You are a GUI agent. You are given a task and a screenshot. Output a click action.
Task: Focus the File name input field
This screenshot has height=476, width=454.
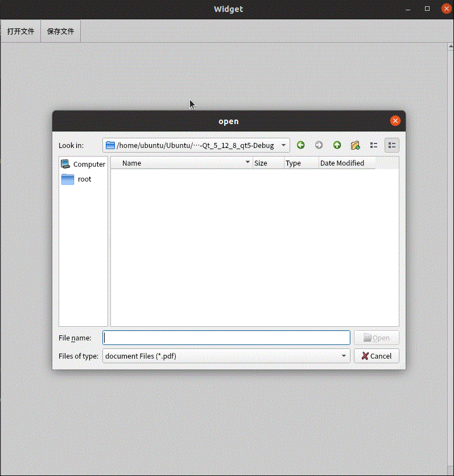click(226, 338)
